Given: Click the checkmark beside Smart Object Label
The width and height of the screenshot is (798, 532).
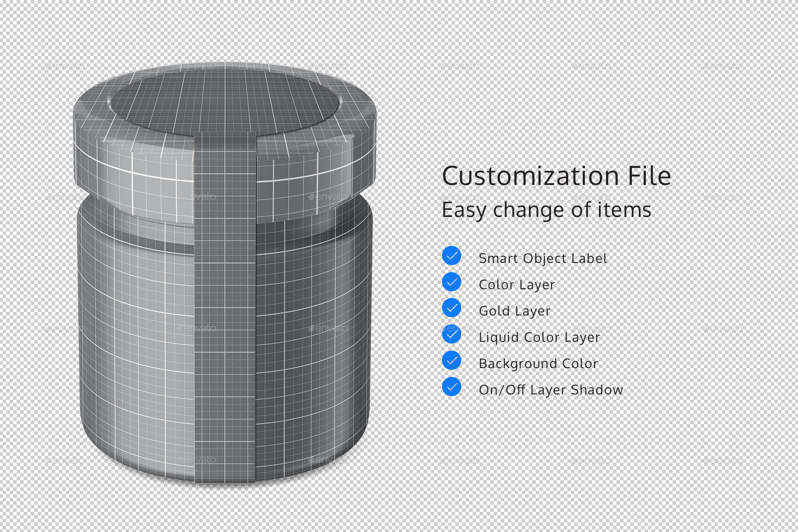Looking at the screenshot, I should 452,256.
